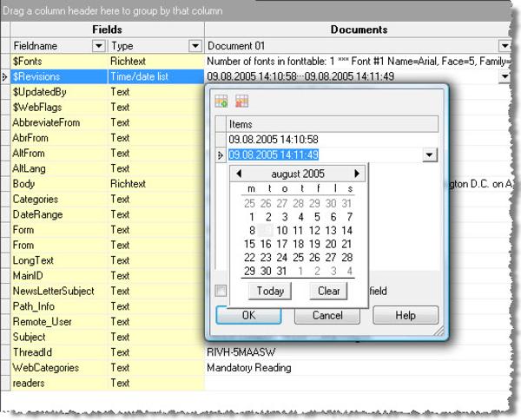The height and width of the screenshot is (420, 521).
Task: Open the Document 01 column dropdown
Action: point(505,46)
